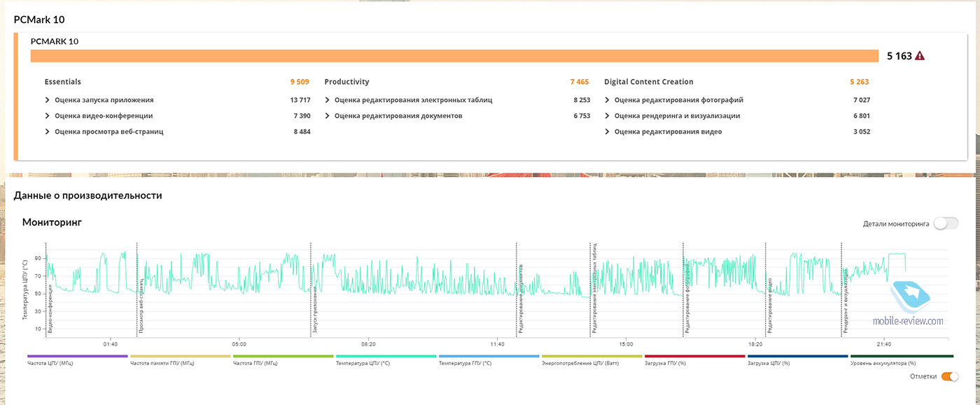This screenshot has height=405, width=980.
Task: Click the overall score 5 163
Action: pos(899,56)
